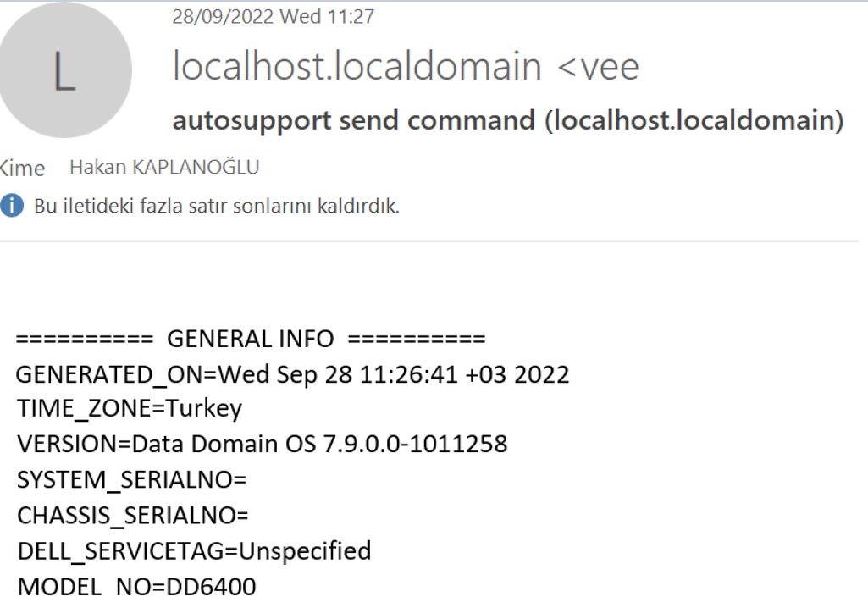Click the sender email address starting with <vee
The image size is (868, 608).
click(x=599, y=66)
